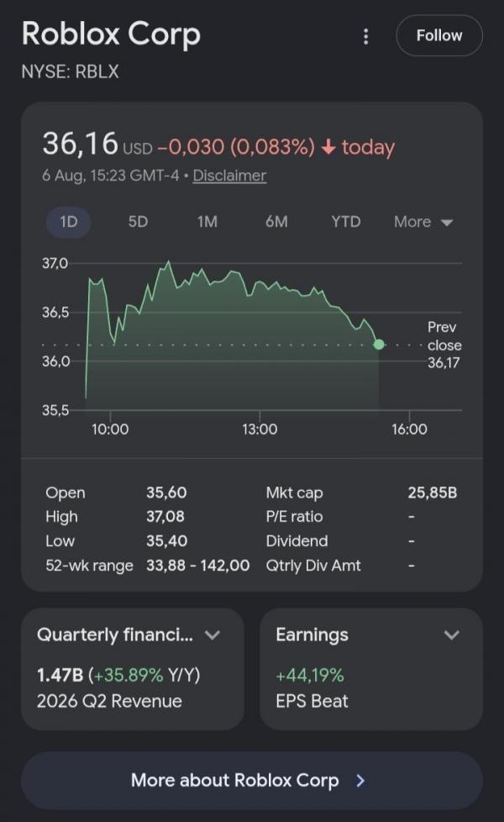
Task: Follow Roblox Corp stock
Action: [439, 35]
